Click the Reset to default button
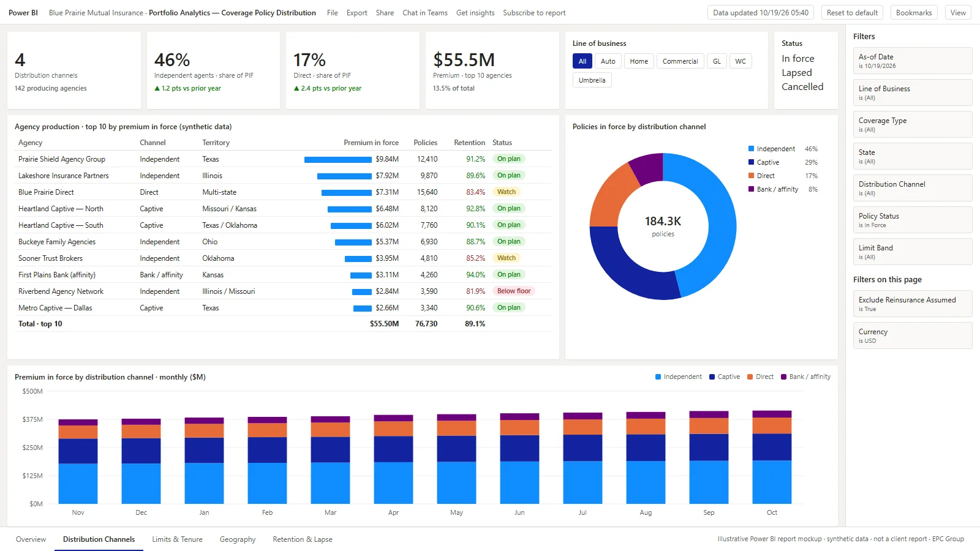Screen dimensions: 980x551 pyautogui.click(x=852, y=13)
